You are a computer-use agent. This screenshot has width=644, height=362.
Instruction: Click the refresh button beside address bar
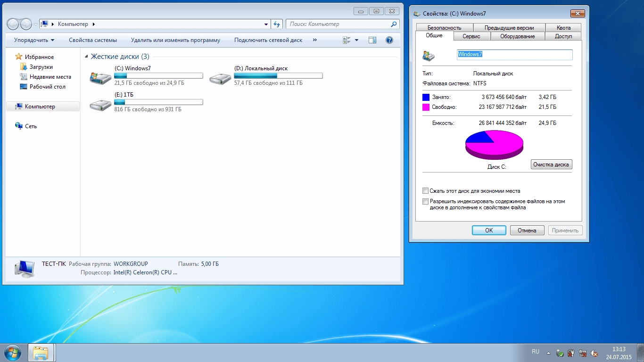(277, 24)
